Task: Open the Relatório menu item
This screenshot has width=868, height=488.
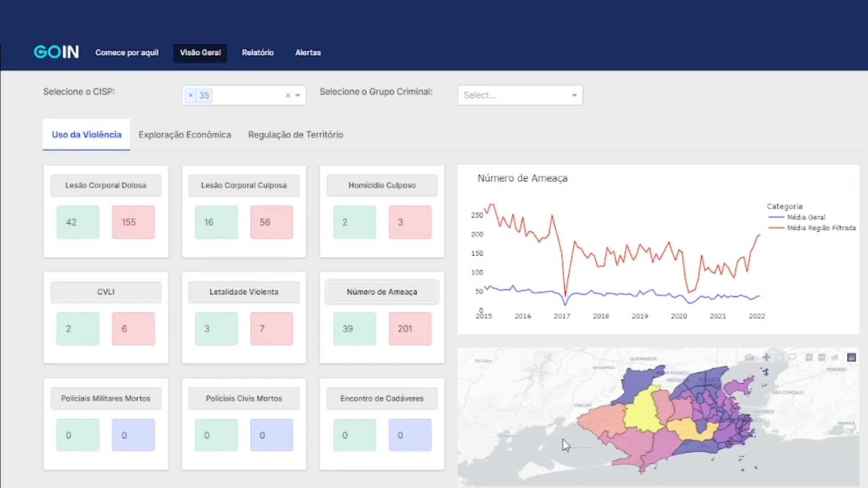Action: click(x=258, y=53)
